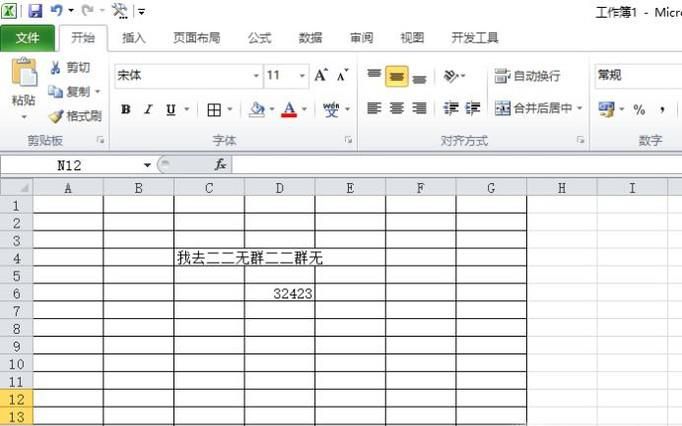
Task: Select column H header
Action: (562, 188)
